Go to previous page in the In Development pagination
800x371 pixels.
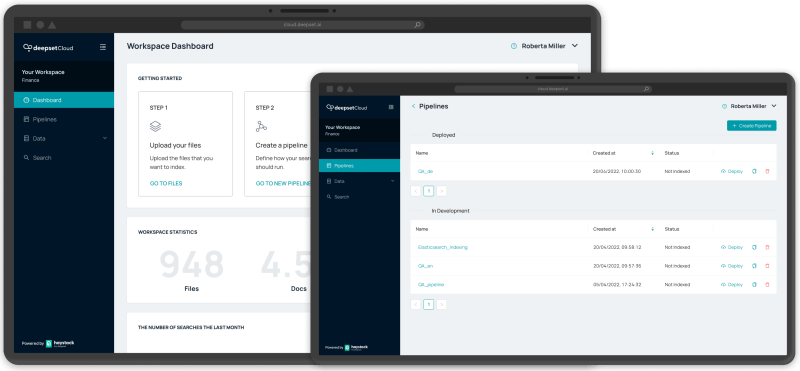pyautogui.click(x=416, y=305)
